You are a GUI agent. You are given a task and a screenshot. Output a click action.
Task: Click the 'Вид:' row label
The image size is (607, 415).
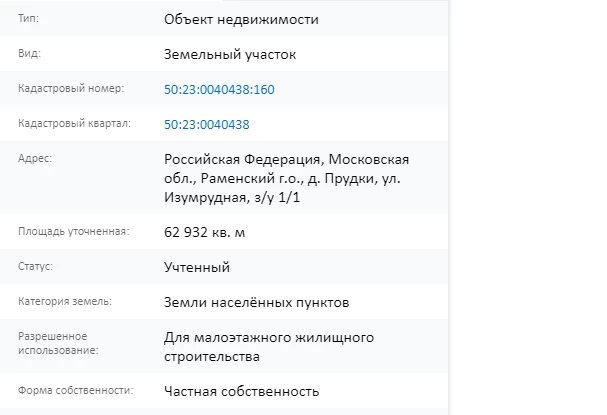point(30,54)
